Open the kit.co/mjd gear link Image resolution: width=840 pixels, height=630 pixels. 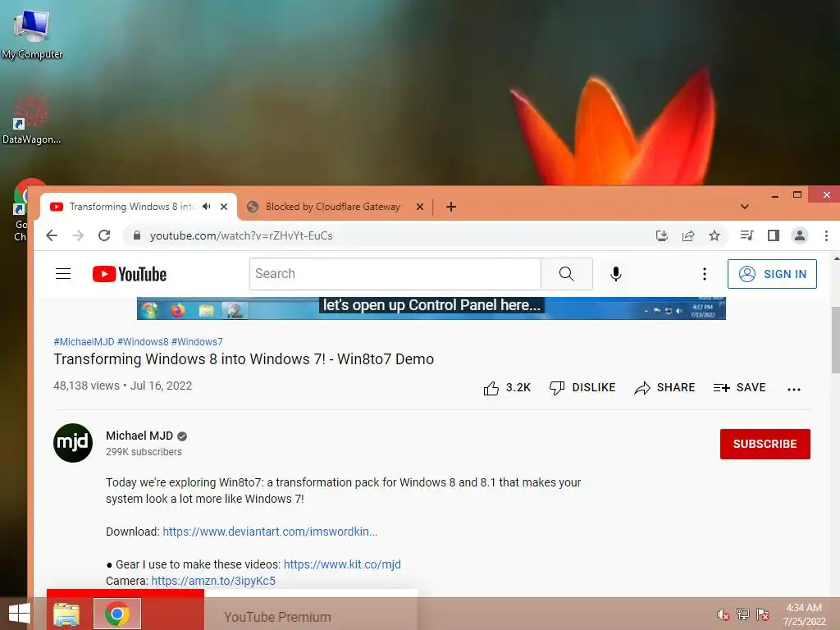[342, 564]
